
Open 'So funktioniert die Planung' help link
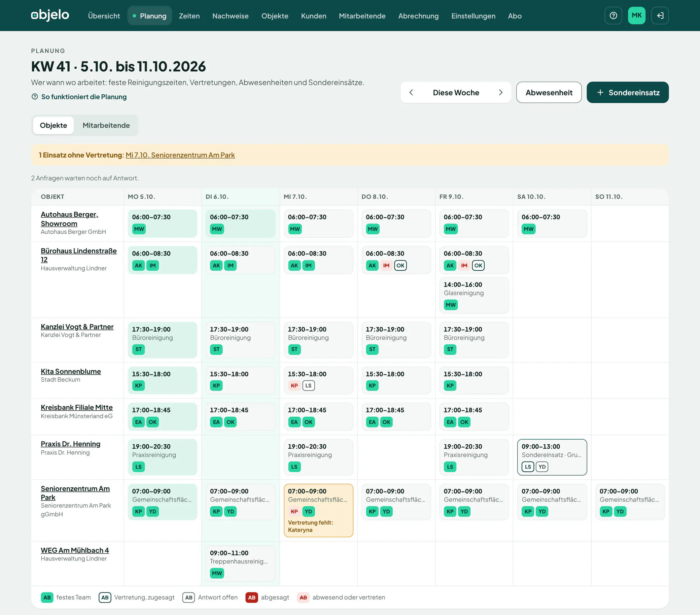tap(79, 97)
